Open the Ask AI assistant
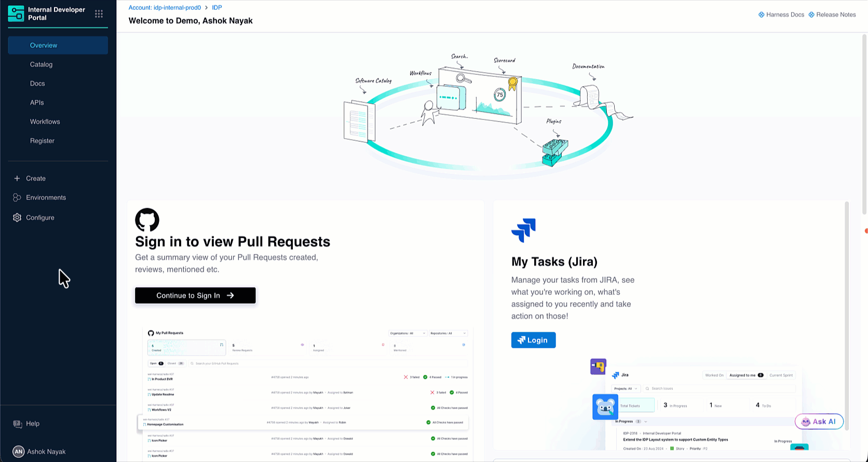868x462 pixels. tap(819, 422)
